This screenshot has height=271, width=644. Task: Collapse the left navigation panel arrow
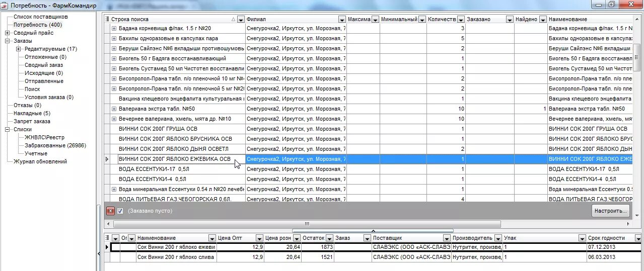pyautogui.click(x=99, y=254)
